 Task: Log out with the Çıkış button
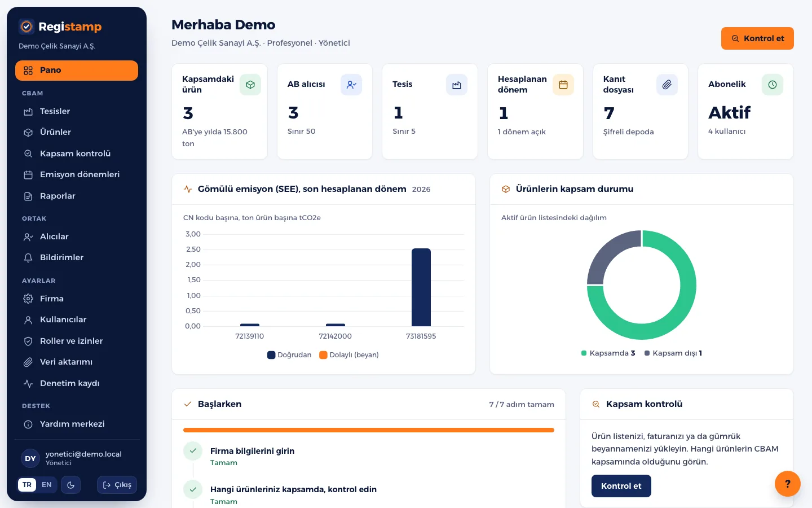coord(117,485)
